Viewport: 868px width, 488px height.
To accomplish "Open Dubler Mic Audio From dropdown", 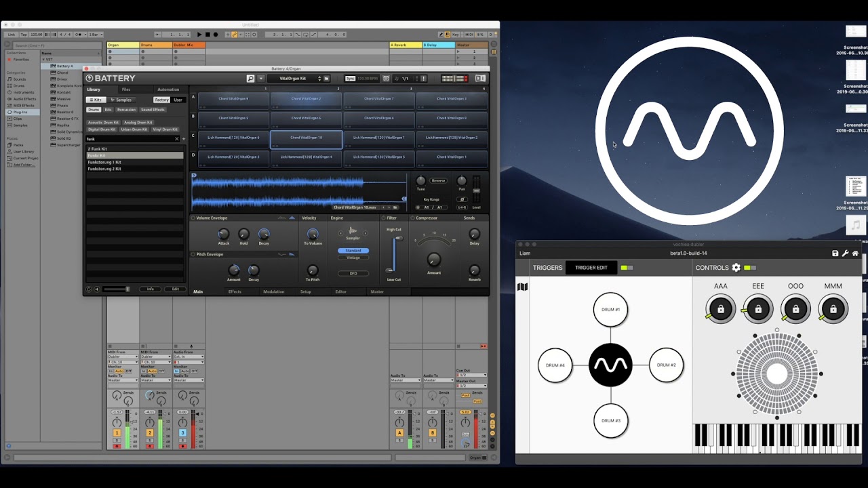I will [189, 357].
